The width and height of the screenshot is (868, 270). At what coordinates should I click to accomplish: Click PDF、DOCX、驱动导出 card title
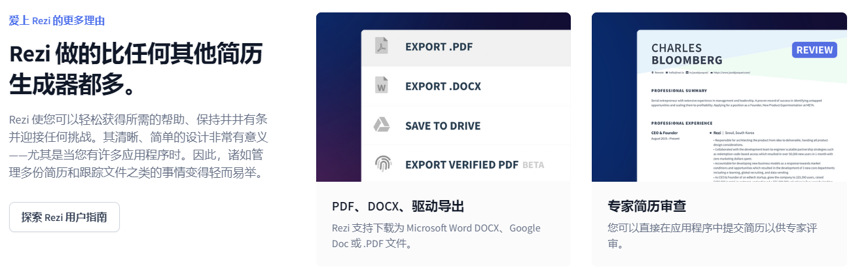398,207
